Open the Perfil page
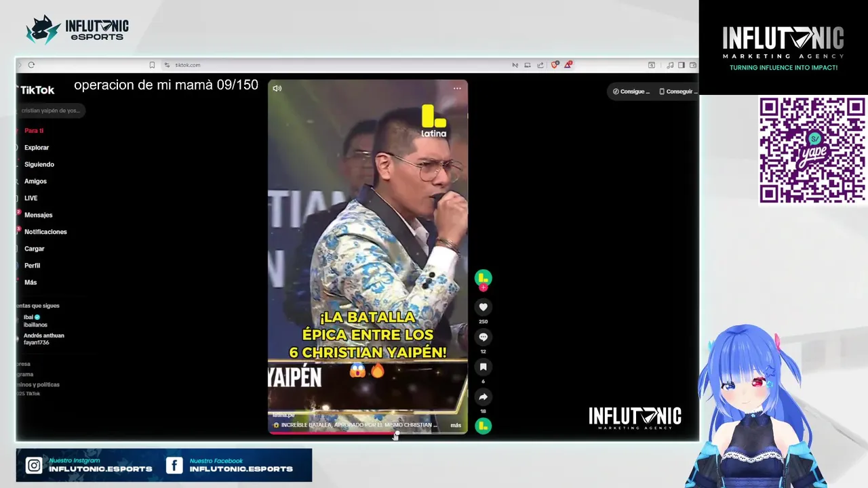This screenshot has height=488, width=868. click(32, 266)
